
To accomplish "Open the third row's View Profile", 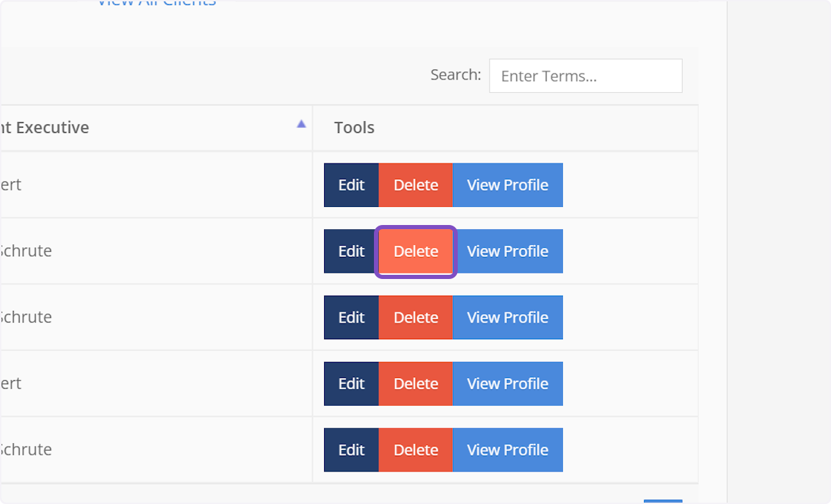I will click(x=507, y=318).
